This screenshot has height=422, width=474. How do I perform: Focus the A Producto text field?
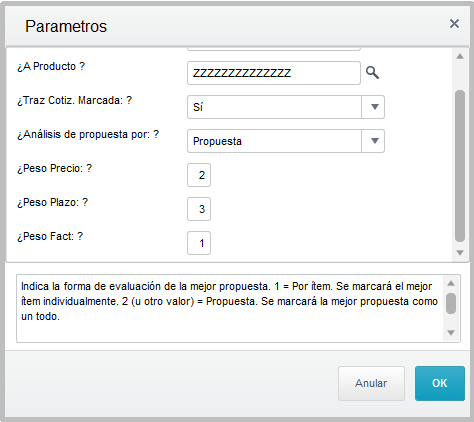tap(274, 73)
